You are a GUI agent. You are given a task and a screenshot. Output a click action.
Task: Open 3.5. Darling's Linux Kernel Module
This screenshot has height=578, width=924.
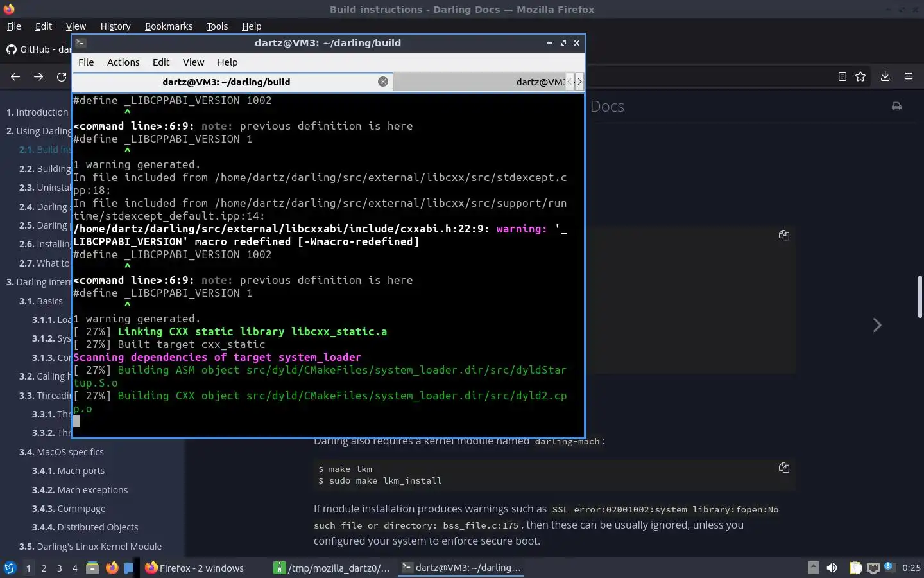click(x=90, y=547)
